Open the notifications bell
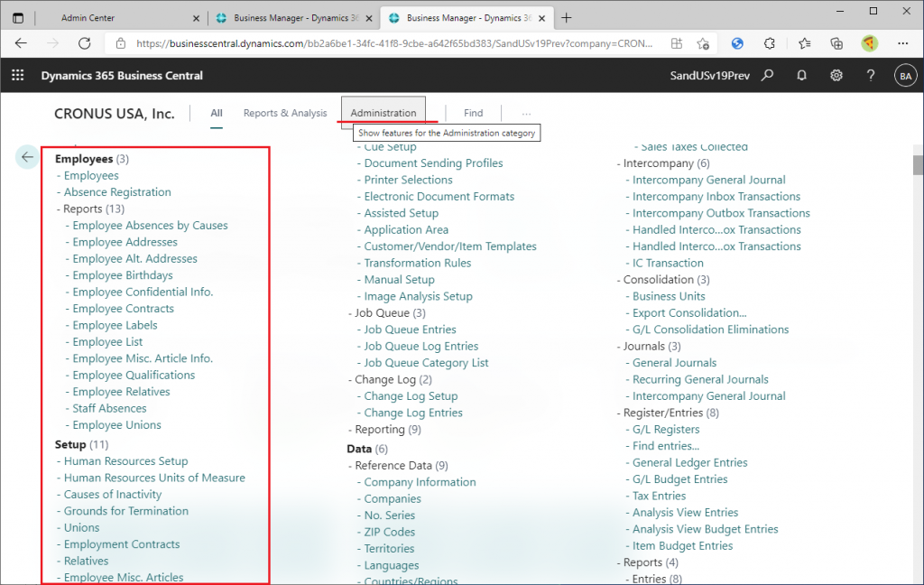The height and width of the screenshot is (585, 924). (801, 76)
